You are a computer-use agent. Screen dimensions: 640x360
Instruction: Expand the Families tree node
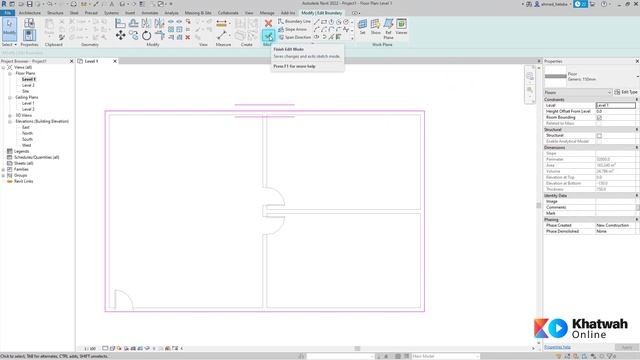(4, 169)
